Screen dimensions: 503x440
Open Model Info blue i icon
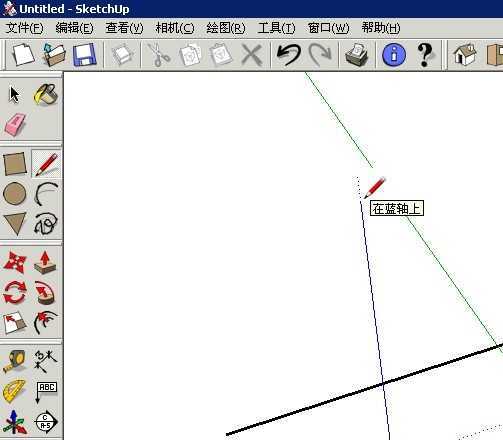click(394, 55)
